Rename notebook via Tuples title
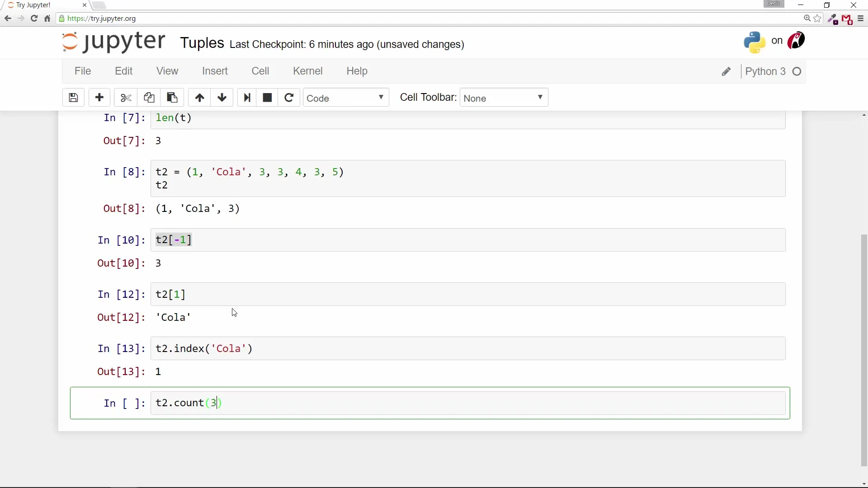 [202, 43]
